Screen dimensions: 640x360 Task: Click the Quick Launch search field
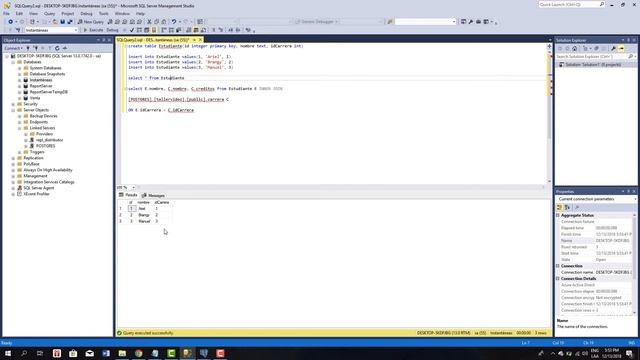pos(568,4)
